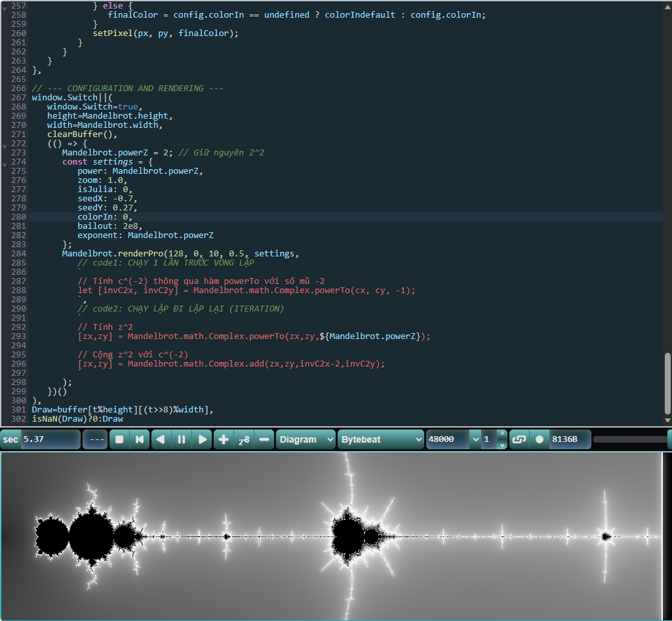This screenshot has height=621, width=672.
Task: Click the 5.37 time counter field
Action: (50, 439)
